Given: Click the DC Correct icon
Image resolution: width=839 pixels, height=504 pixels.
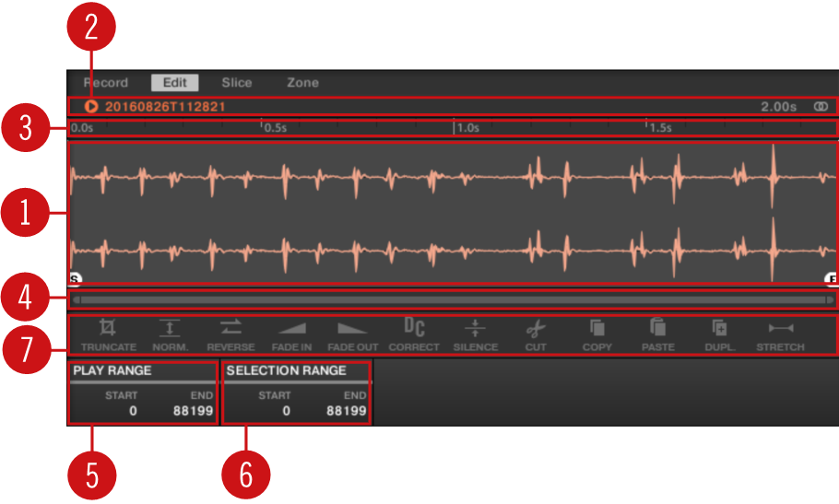Looking at the screenshot, I should [414, 327].
